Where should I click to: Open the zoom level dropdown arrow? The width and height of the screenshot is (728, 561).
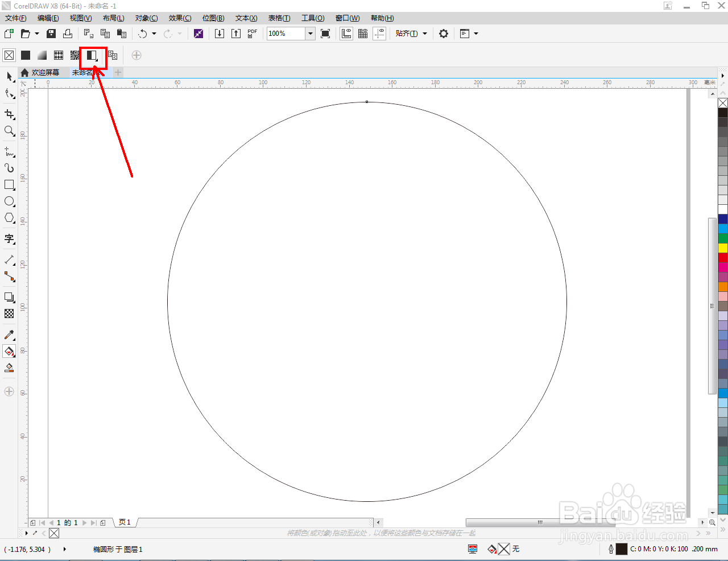pyautogui.click(x=311, y=34)
